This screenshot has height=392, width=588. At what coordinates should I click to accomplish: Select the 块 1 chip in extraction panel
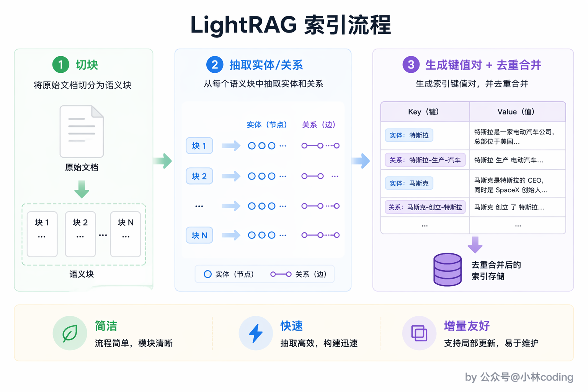coord(199,145)
